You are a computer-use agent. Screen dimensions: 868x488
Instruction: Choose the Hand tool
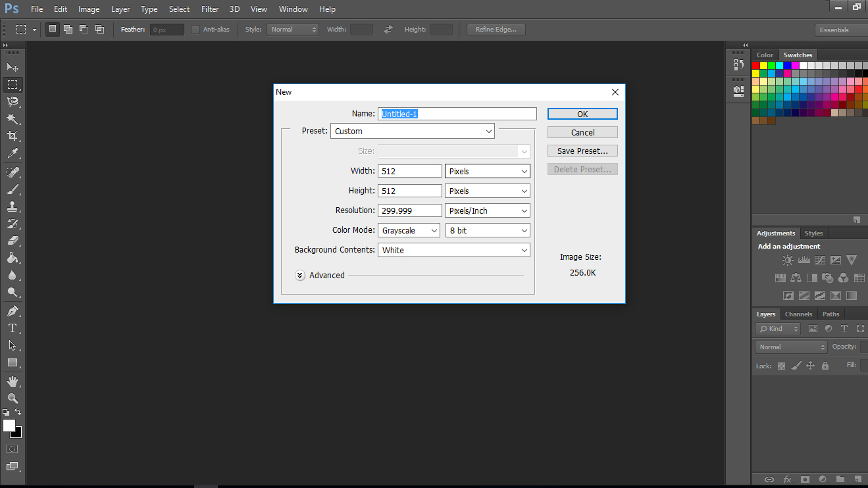click(x=13, y=381)
